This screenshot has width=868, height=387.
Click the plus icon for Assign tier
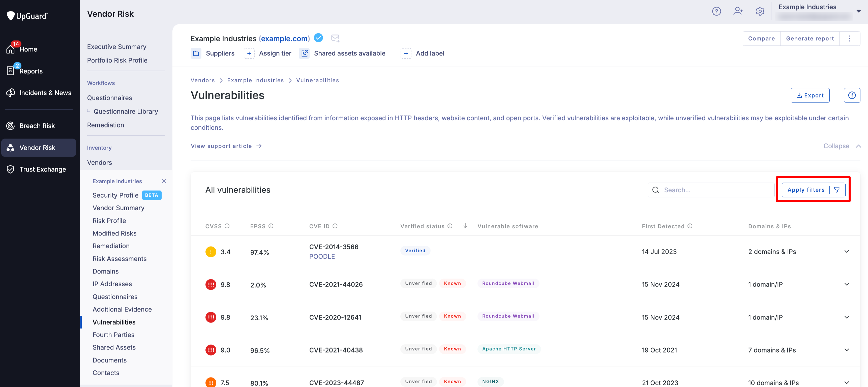coord(249,53)
